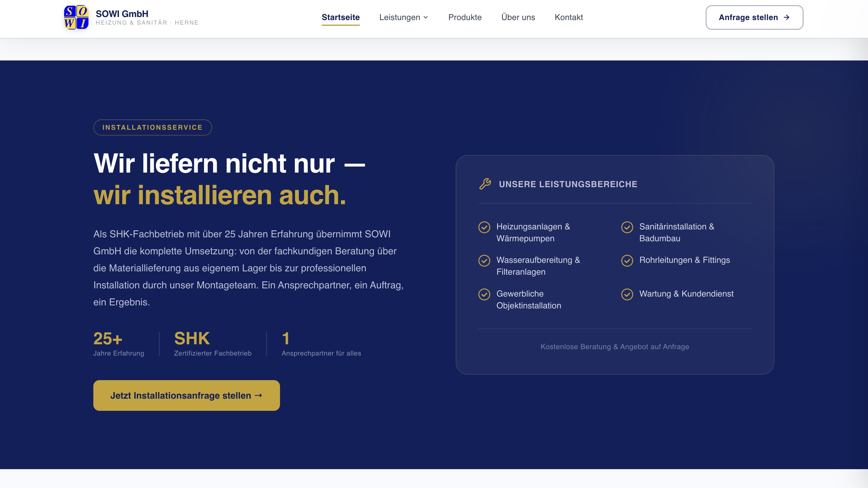This screenshot has width=868, height=488.
Task: Click the gold 'wir installieren auch.' headline
Action: point(220,195)
